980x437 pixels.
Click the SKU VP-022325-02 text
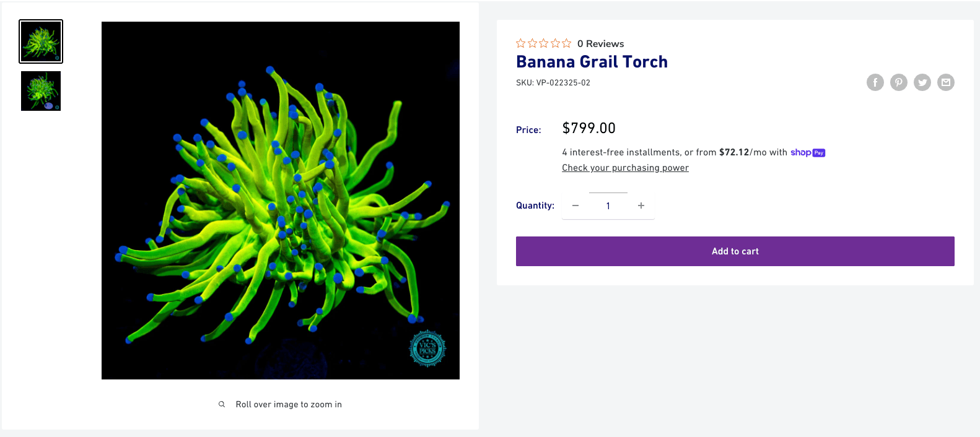553,82
